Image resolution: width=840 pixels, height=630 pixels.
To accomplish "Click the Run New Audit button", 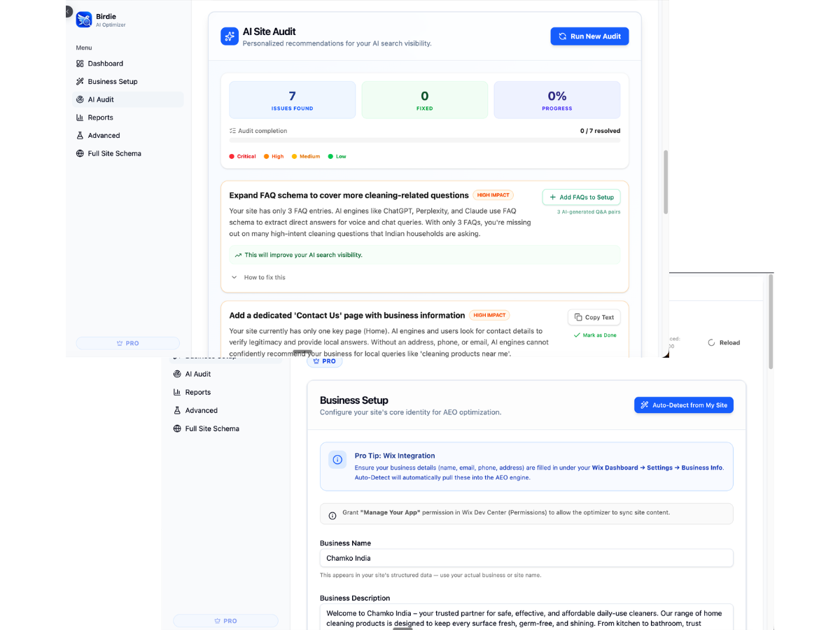I will point(589,36).
